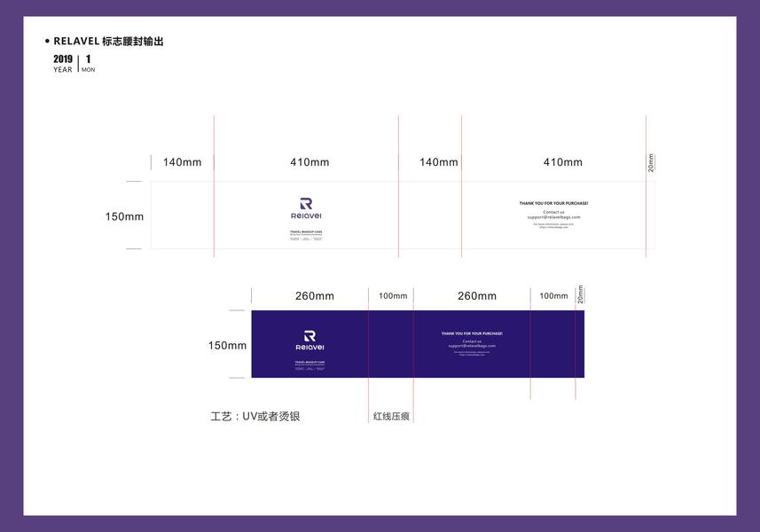Click 'TRAVEL MAKEUP CASE' text under white-band logo
Viewport: 760px width, 532px height.
[306, 231]
